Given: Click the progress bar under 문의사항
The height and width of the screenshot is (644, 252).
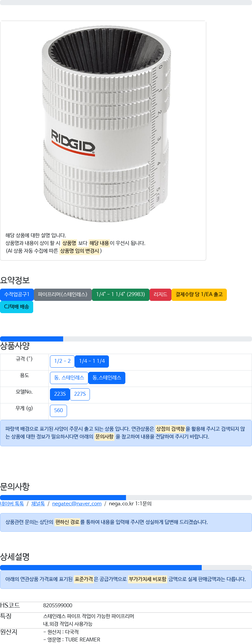Looking at the screenshot, I should pyautogui.click(x=126, y=498).
